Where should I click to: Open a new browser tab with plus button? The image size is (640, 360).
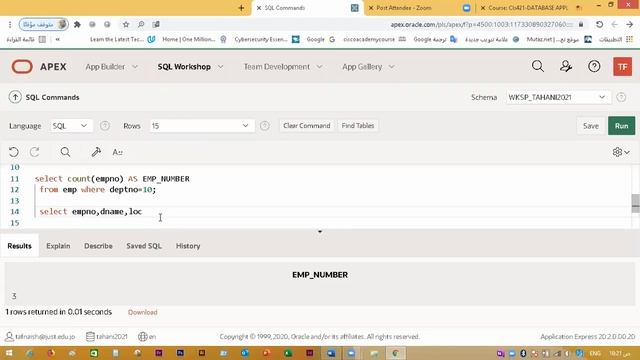click(x=241, y=8)
